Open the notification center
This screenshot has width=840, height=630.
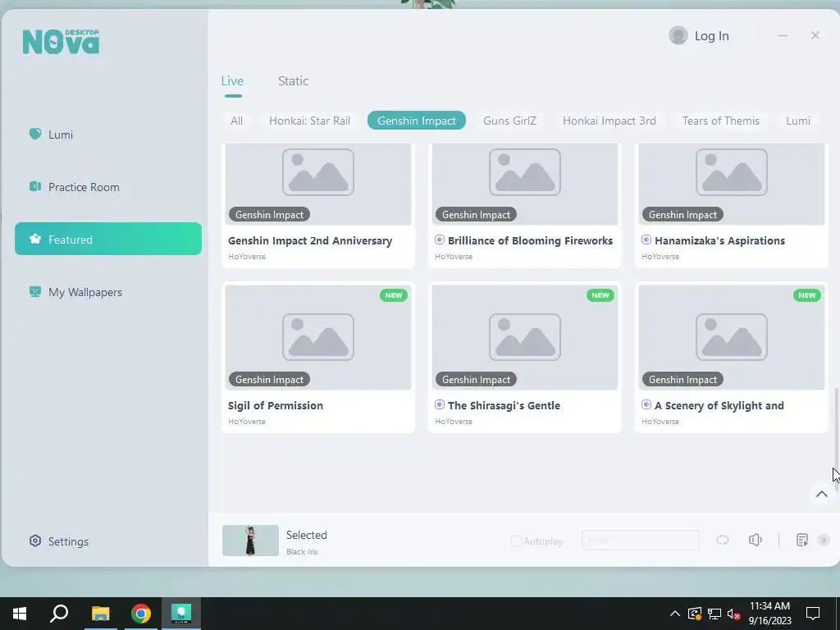click(x=813, y=614)
